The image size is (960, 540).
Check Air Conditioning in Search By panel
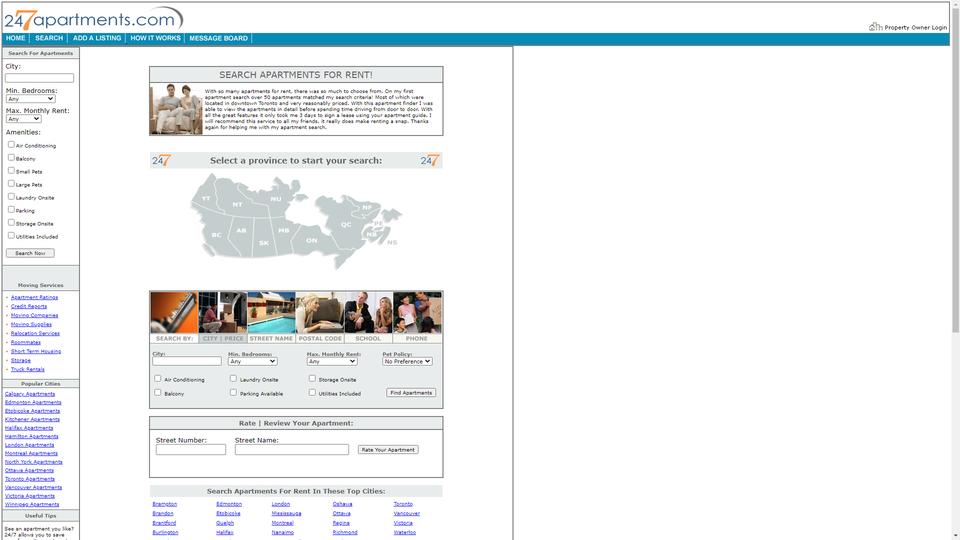(x=158, y=379)
